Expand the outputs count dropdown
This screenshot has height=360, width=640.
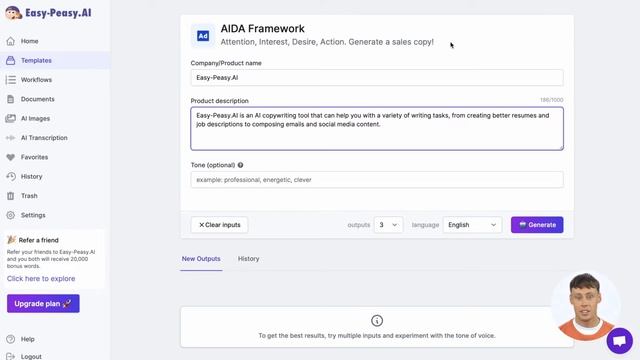click(388, 225)
